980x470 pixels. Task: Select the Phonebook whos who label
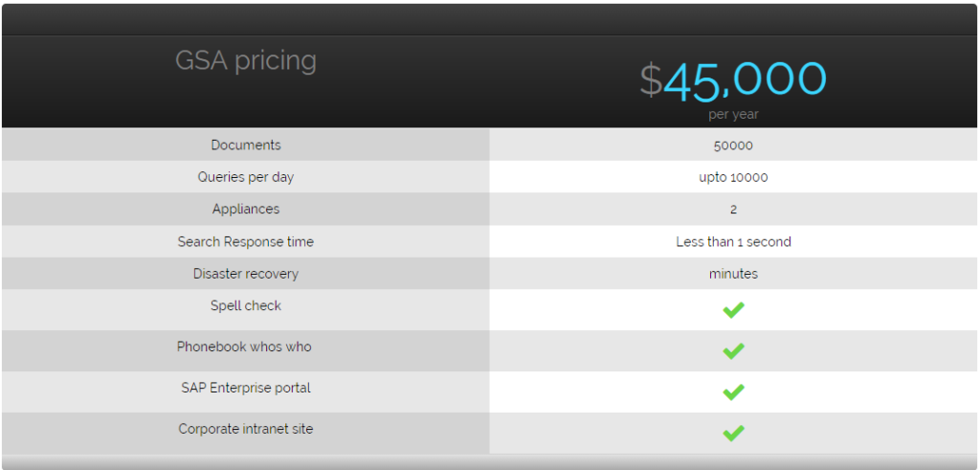244,347
